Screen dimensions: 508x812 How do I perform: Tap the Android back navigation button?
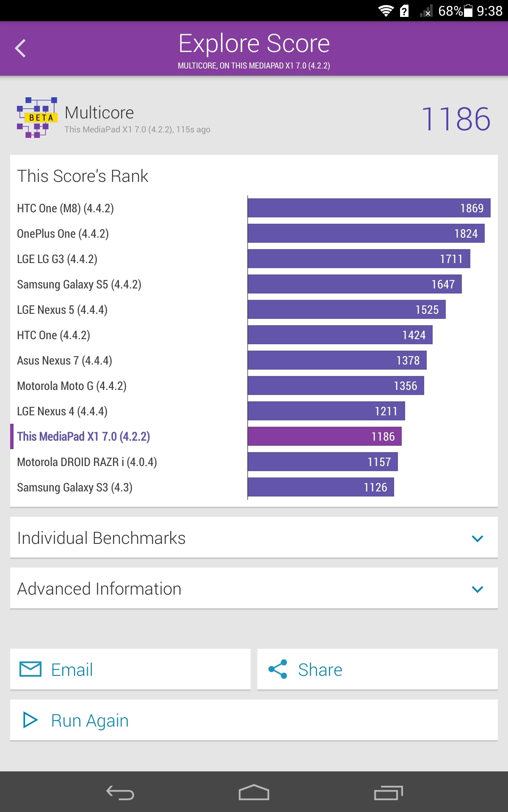(x=120, y=793)
